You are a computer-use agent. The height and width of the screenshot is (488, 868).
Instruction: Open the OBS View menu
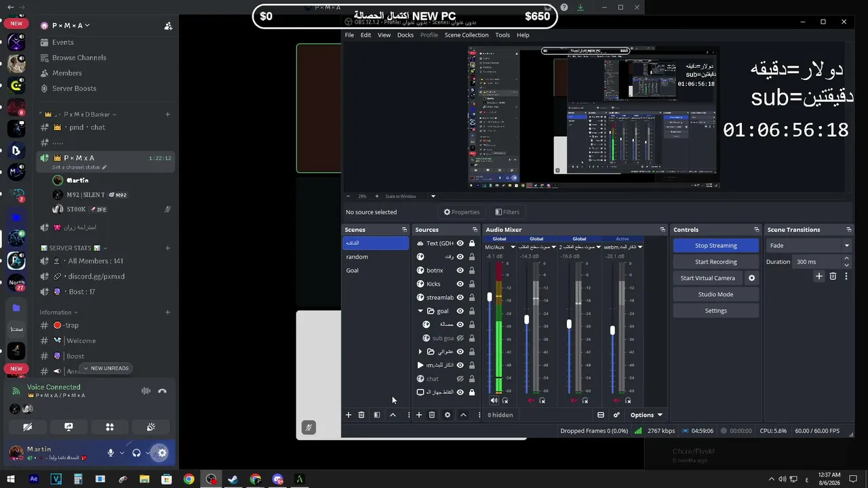coord(384,35)
